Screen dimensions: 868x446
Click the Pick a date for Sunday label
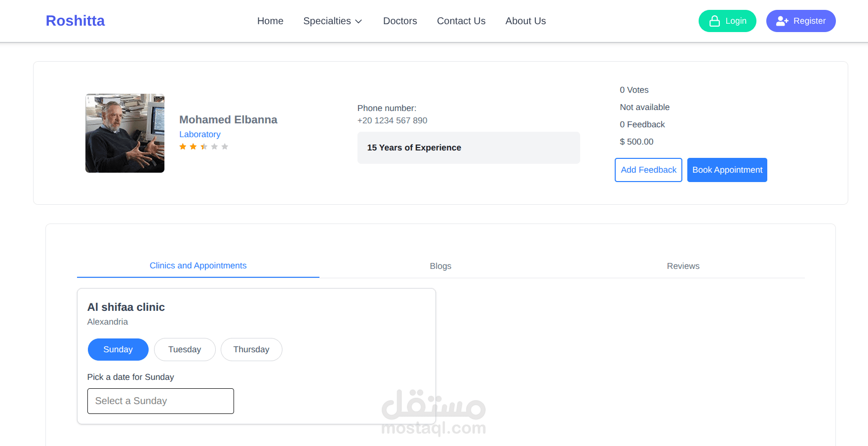click(x=130, y=377)
